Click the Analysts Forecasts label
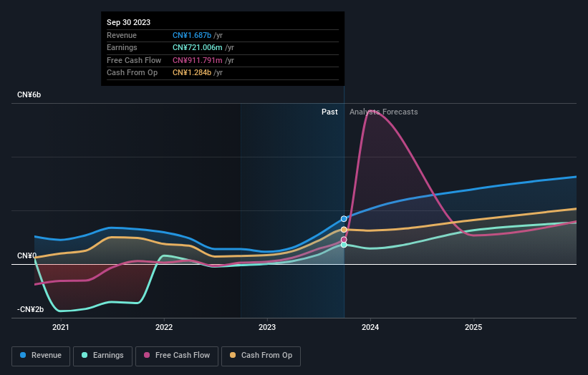Image resolution: width=588 pixels, height=375 pixels. pos(384,112)
